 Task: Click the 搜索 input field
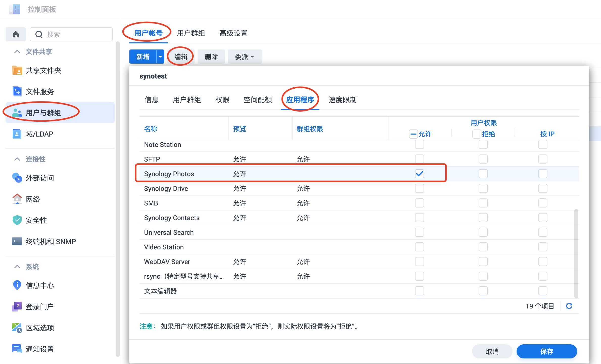click(71, 34)
